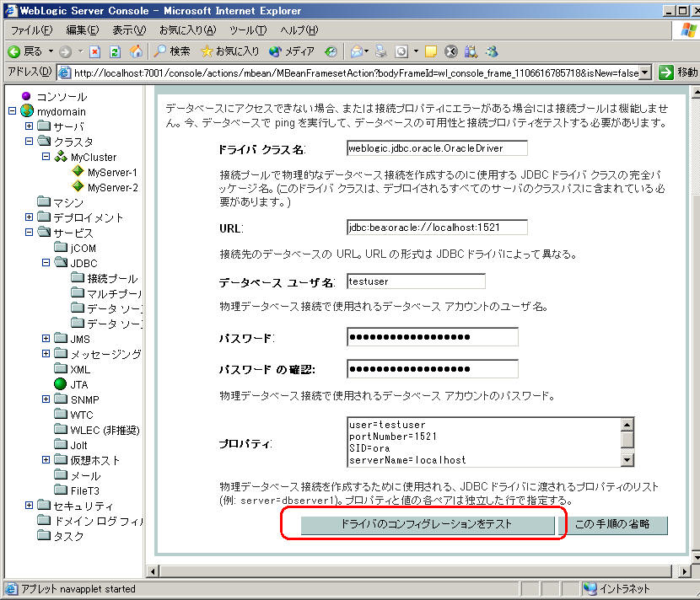Click the JTA green circle icon
The image size is (700, 600).
(x=60, y=384)
